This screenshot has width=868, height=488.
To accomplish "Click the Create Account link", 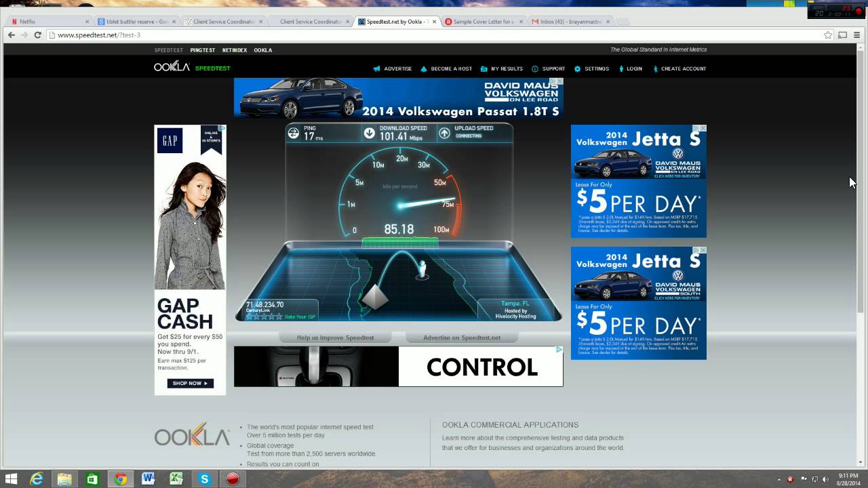I will click(684, 68).
